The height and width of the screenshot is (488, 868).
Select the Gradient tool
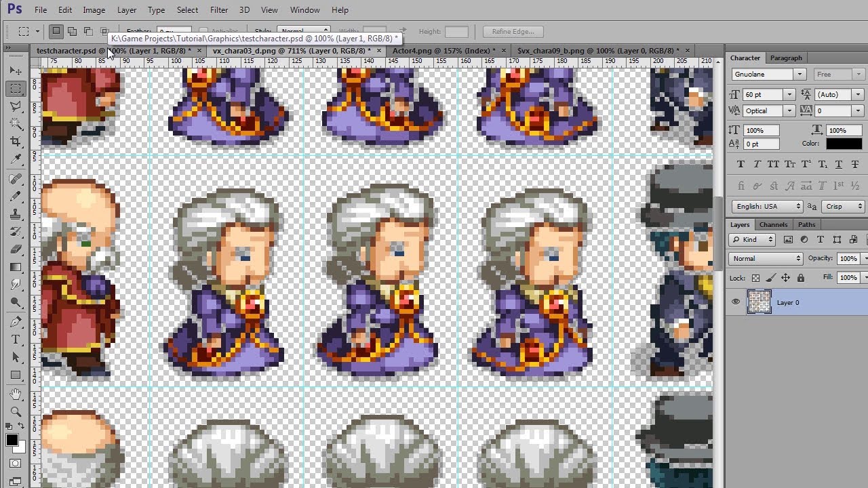point(16,267)
